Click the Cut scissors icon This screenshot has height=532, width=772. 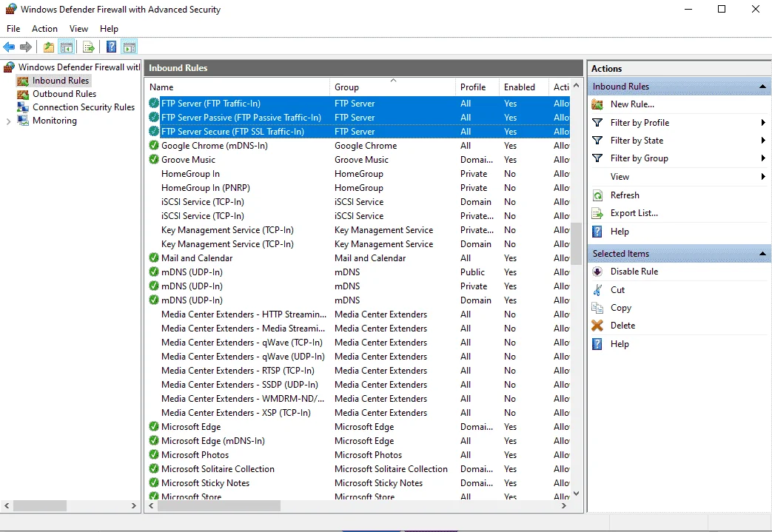tap(597, 290)
